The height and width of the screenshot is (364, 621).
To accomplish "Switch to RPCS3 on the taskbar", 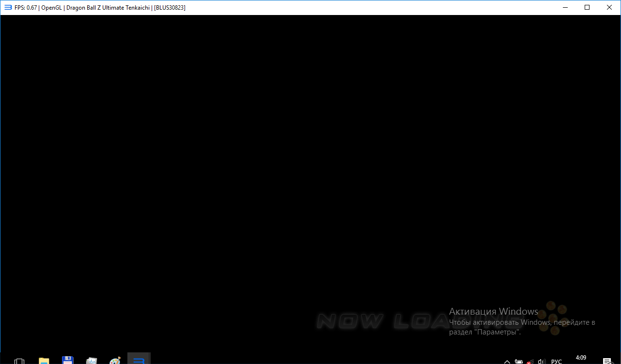I will [x=139, y=359].
